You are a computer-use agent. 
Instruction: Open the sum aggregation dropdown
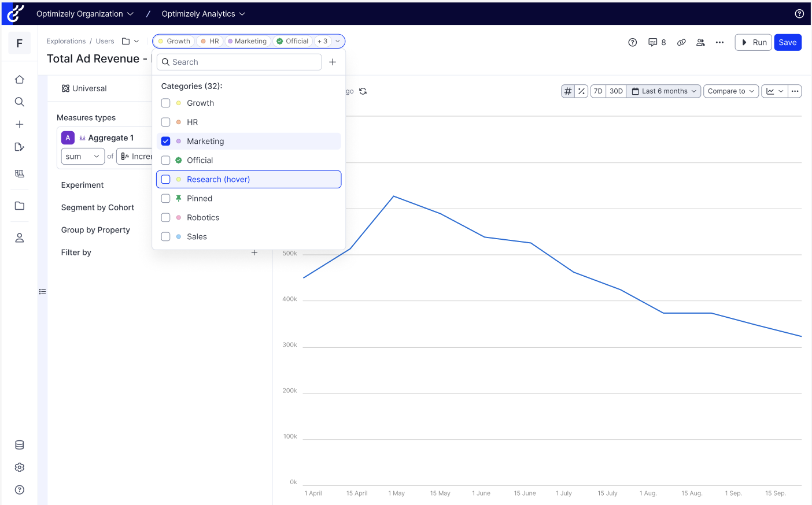82,157
